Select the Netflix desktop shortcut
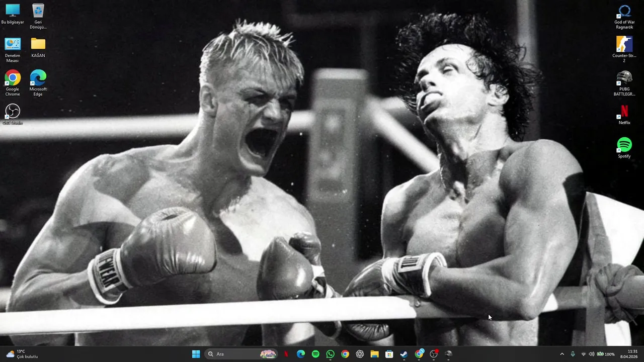Image resolution: width=644 pixels, height=362 pixels. pyautogui.click(x=624, y=115)
